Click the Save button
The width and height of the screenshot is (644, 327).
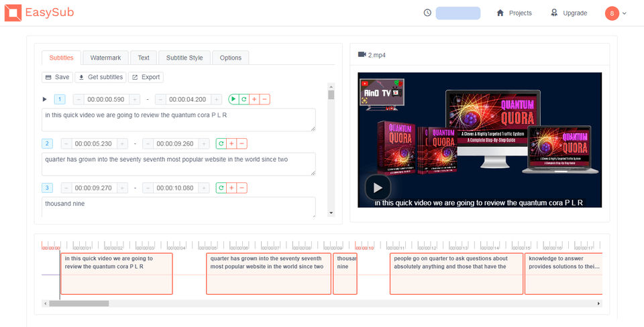[x=57, y=77]
